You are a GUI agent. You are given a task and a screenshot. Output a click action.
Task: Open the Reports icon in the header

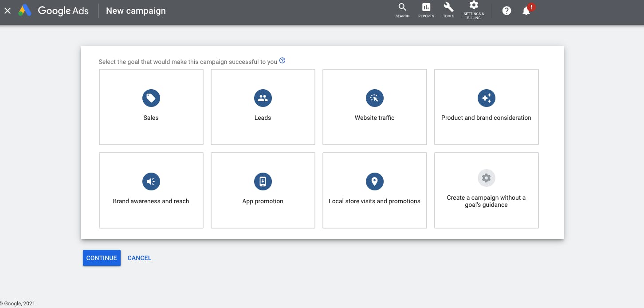click(426, 10)
